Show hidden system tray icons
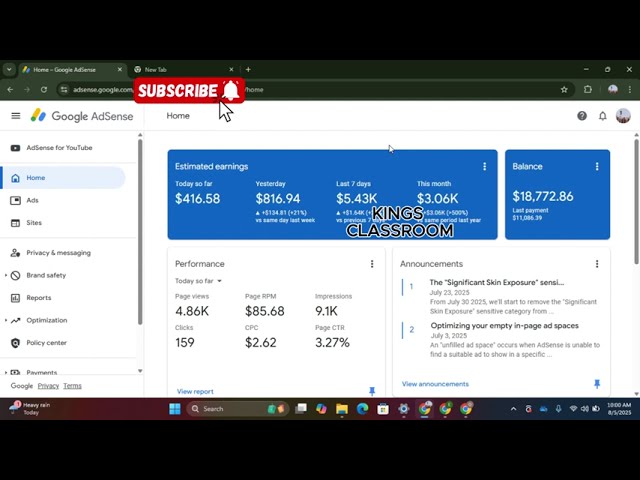Viewport: 640px width, 480px height. pos(513,409)
